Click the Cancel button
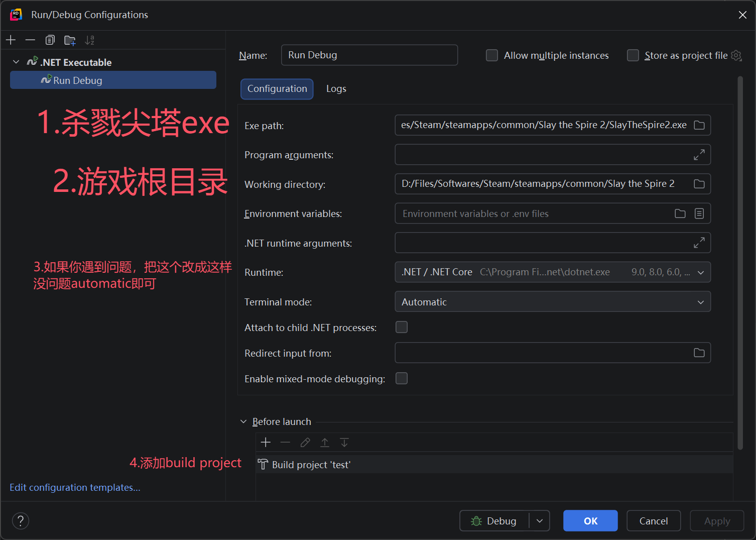Viewport: 756px width, 540px height. pos(654,521)
